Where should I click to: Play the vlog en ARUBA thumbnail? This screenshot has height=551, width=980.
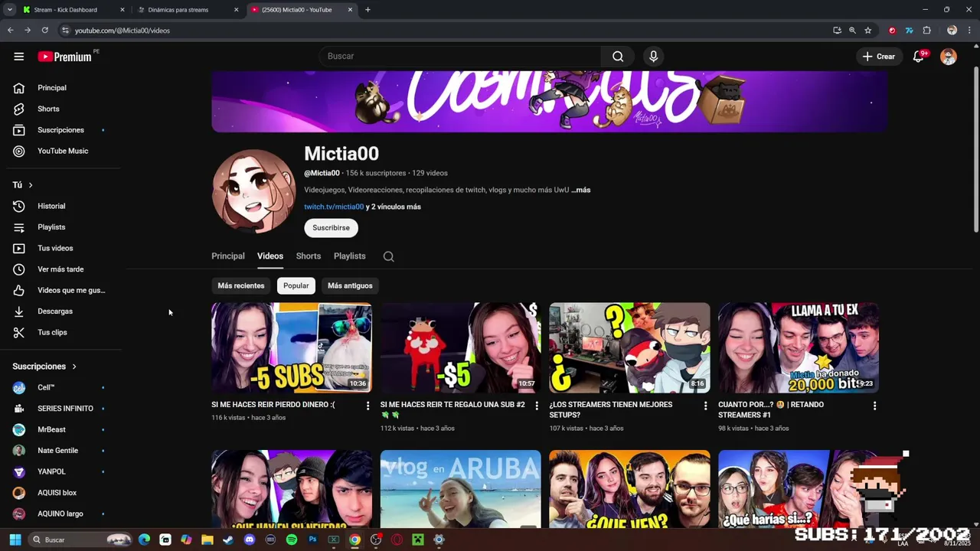tap(460, 489)
